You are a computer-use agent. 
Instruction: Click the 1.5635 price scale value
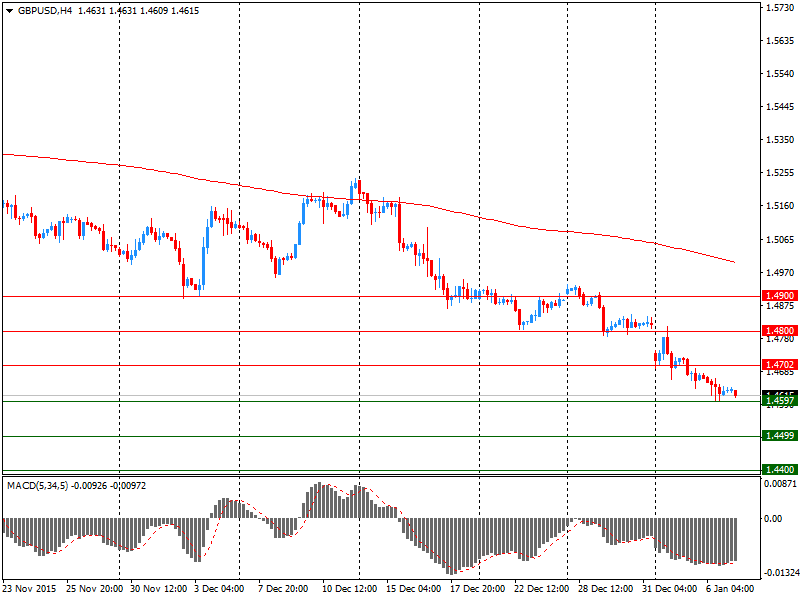780,41
